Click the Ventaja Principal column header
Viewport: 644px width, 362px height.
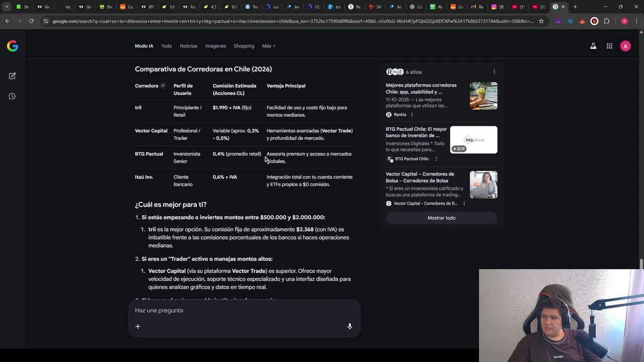click(286, 85)
